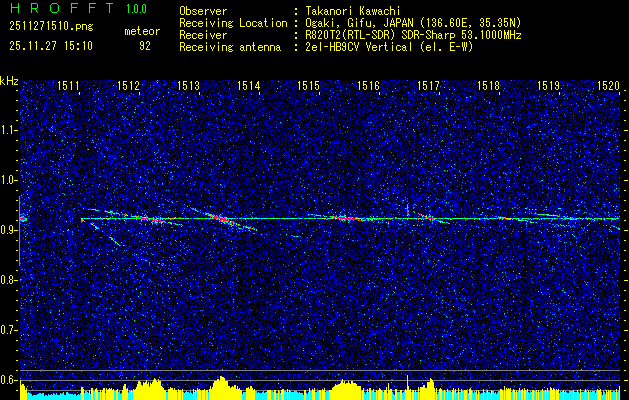This screenshot has width=629, height=400.
Task: Click the Observer label
Action: (203, 11)
